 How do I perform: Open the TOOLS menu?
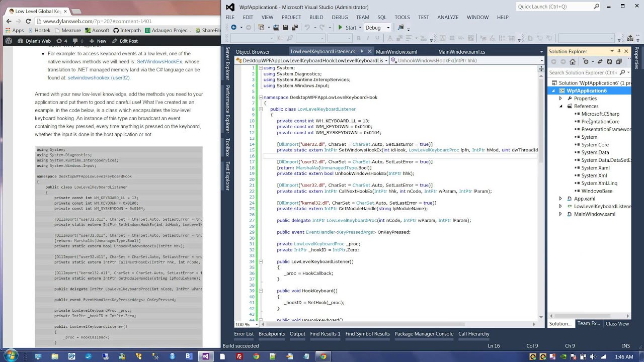coord(402,17)
